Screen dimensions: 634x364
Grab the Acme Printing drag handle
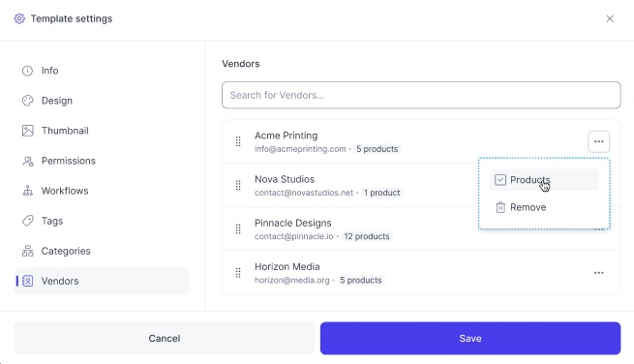tap(238, 141)
